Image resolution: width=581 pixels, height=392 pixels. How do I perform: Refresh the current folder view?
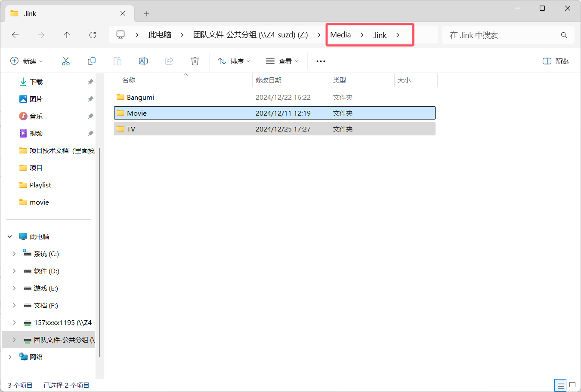tap(93, 35)
